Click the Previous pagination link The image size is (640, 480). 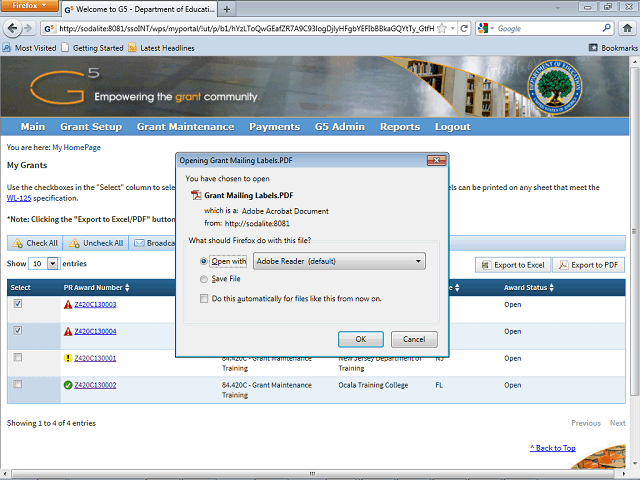click(x=586, y=423)
